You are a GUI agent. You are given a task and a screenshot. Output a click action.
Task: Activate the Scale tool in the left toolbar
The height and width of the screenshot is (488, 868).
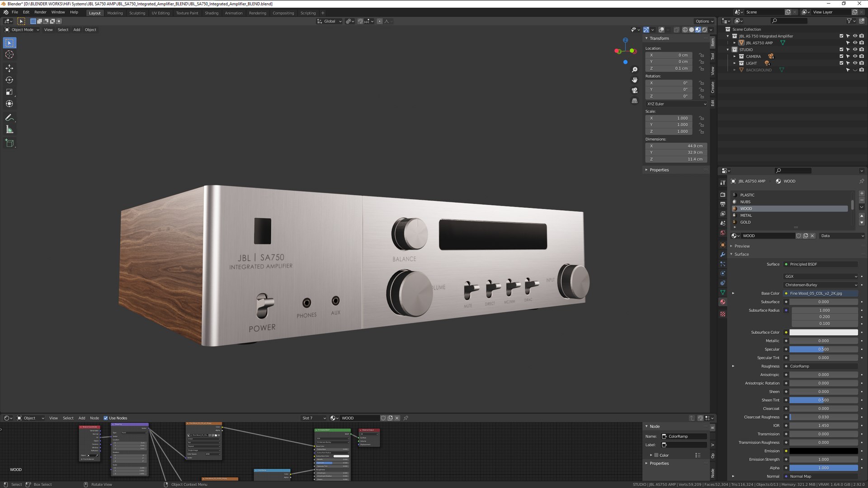pyautogui.click(x=9, y=92)
